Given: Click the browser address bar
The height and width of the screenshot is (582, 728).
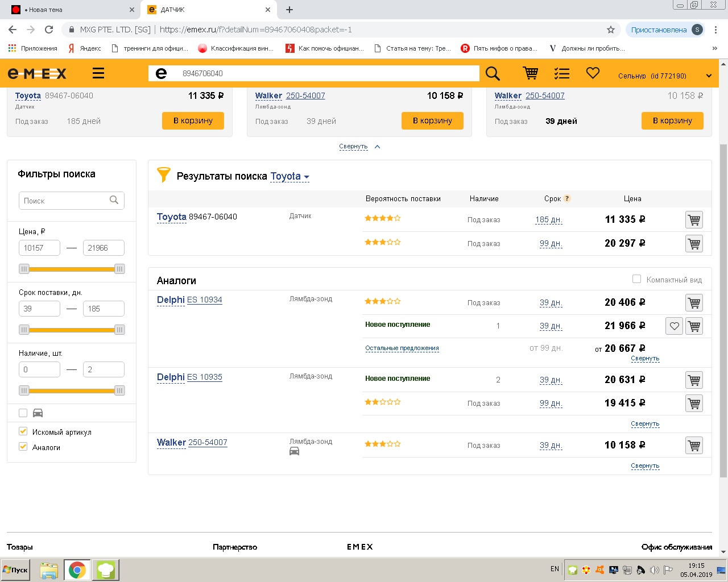Looking at the screenshot, I should [x=341, y=30].
